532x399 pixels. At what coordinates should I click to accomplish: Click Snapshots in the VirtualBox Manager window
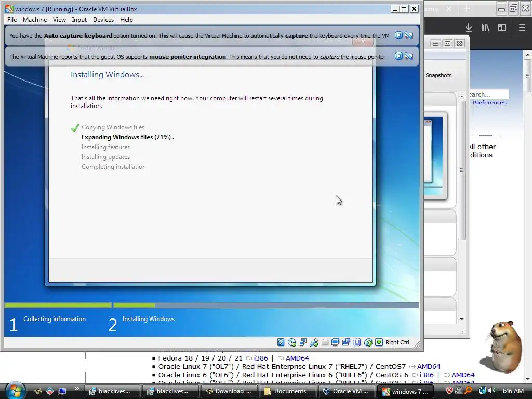pyautogui.click(x=438, y=75)
